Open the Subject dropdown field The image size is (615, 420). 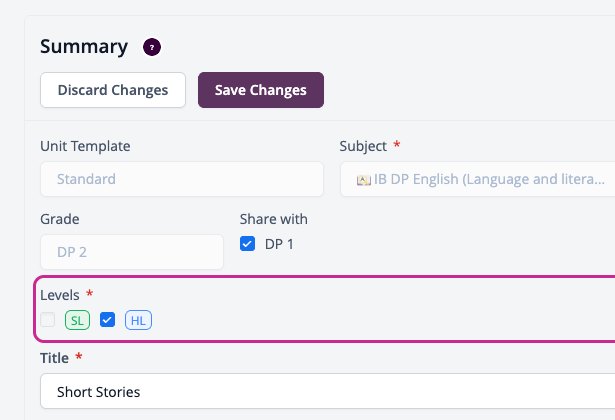coord(477,179)
